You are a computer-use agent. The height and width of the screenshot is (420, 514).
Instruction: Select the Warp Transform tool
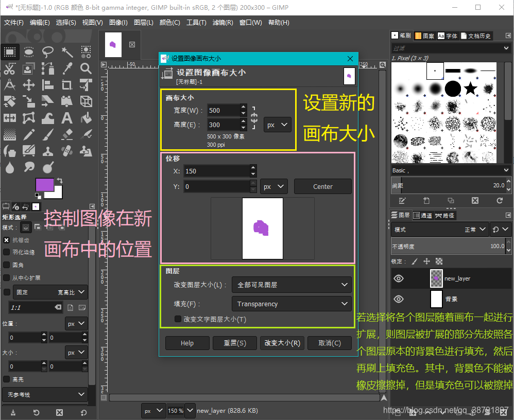pyautogui.click(x=48, y=118)
